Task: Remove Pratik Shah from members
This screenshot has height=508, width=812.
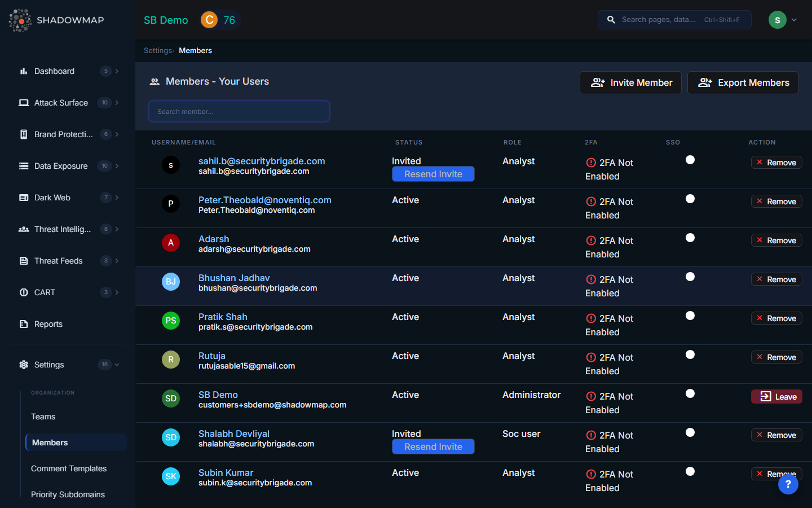Action: click(776, 318)
